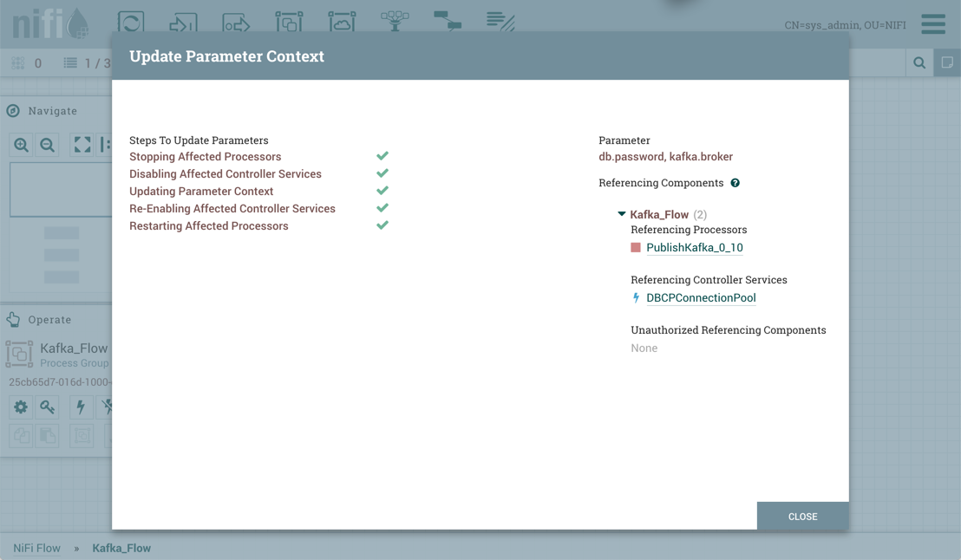This screenshot has width=961, height=560.
Task: Click the help icon beside Referencing Components
Action: tap(736, 182)
